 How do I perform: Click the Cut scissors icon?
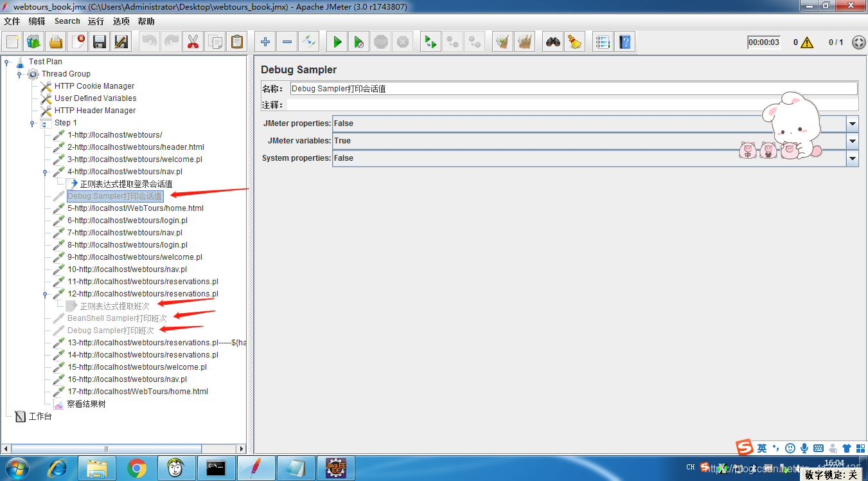(193, 42)
